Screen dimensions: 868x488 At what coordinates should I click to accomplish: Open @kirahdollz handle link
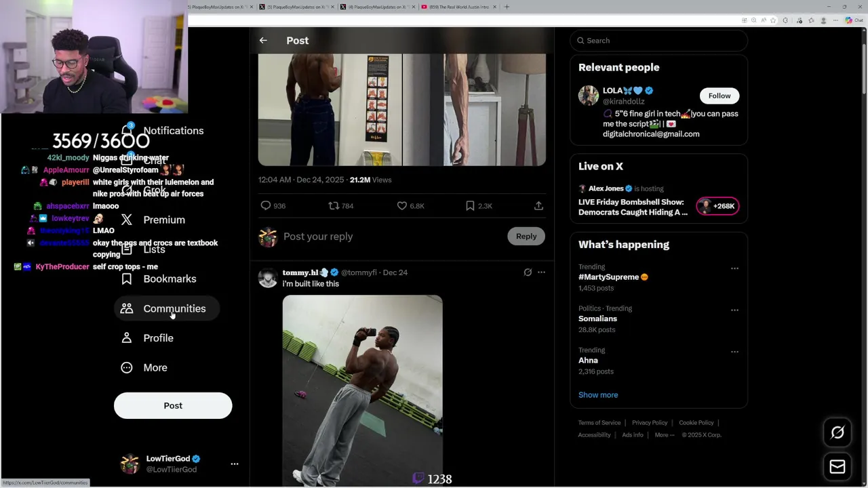[x=624, y=102]
